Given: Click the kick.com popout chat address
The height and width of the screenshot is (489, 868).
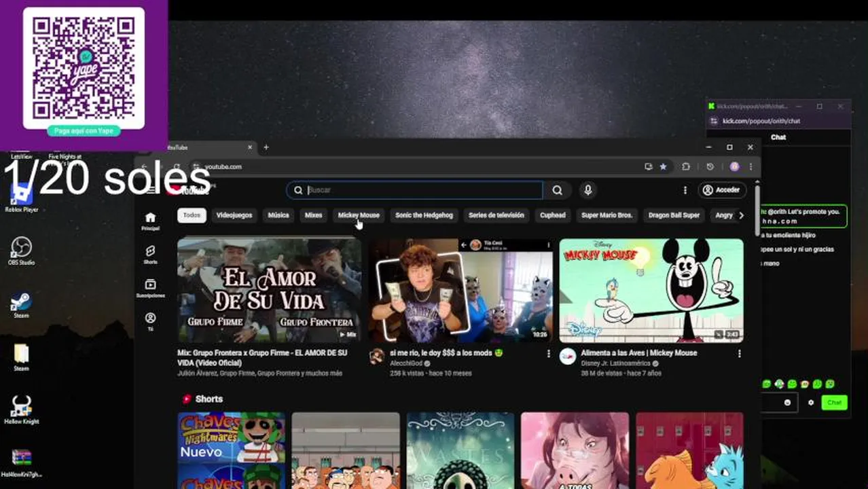Looking at the screenshot, I should coord(761,121).
